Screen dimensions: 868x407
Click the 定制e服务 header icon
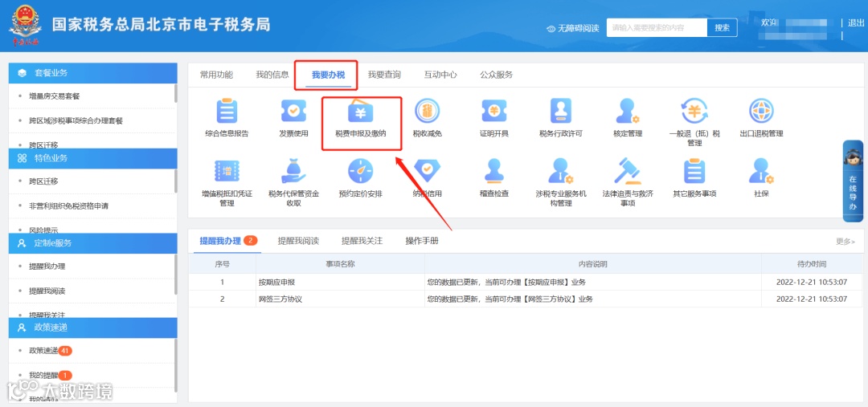click(x=23, y=242)
